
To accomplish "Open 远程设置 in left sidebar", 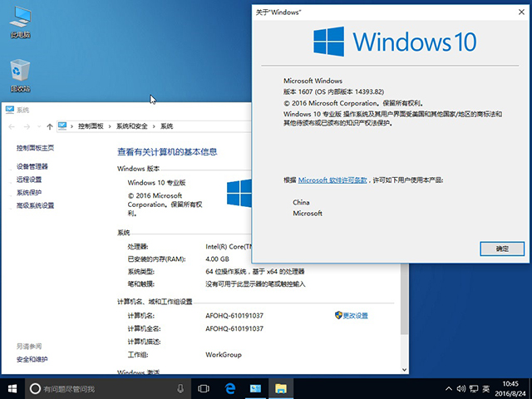I will pos(29,180).
